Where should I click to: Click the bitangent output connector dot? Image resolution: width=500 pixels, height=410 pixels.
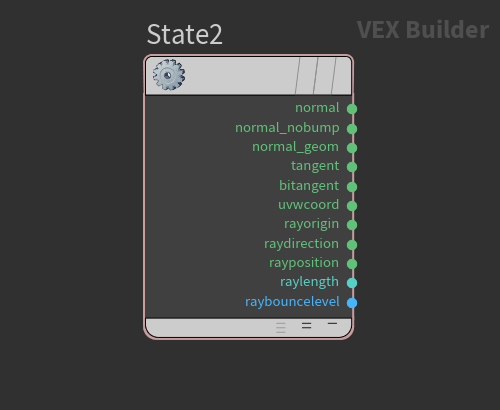click(x=352, y=187)
